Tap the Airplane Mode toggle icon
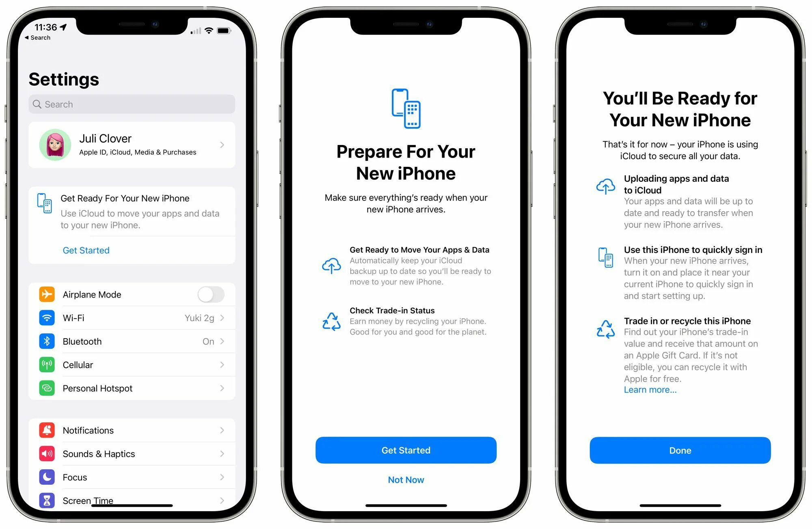 [212, 292]
